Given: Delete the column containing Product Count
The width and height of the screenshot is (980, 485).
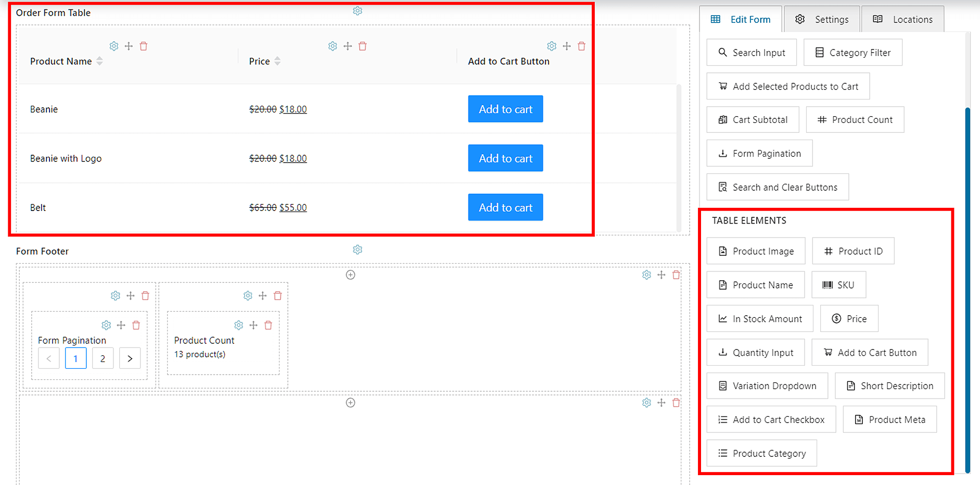Looking at the screenshot, I should point(278,296).
